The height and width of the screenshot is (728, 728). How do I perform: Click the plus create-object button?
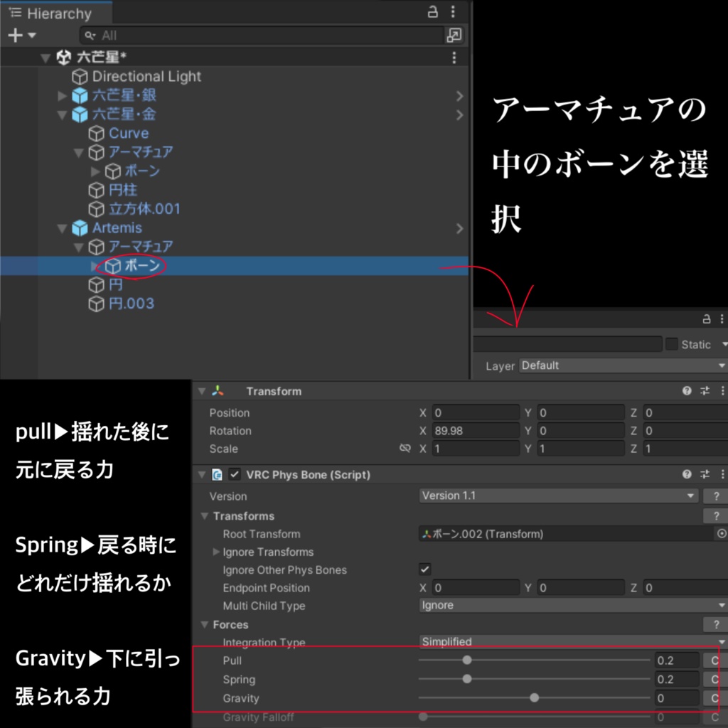[x=16, y=36]
